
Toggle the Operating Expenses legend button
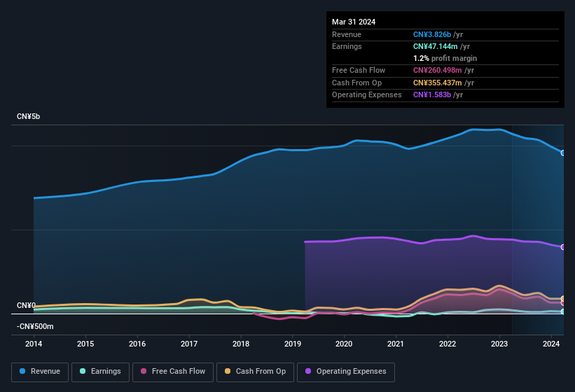pos(346,372)
